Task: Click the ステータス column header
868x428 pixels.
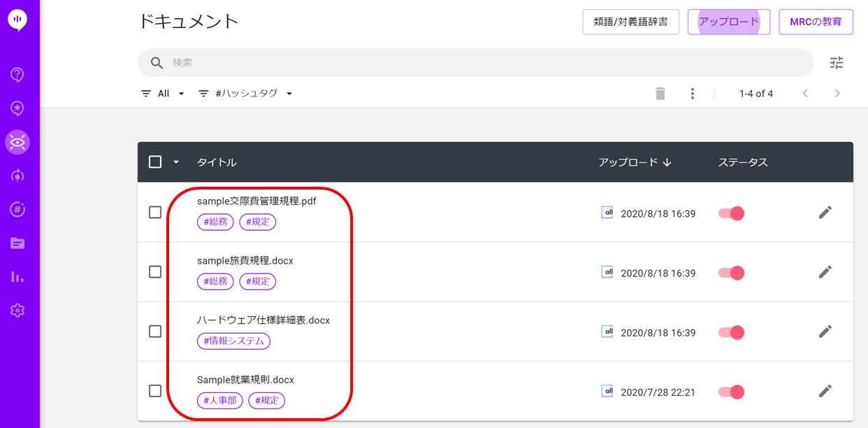Action: pos(743,162)
